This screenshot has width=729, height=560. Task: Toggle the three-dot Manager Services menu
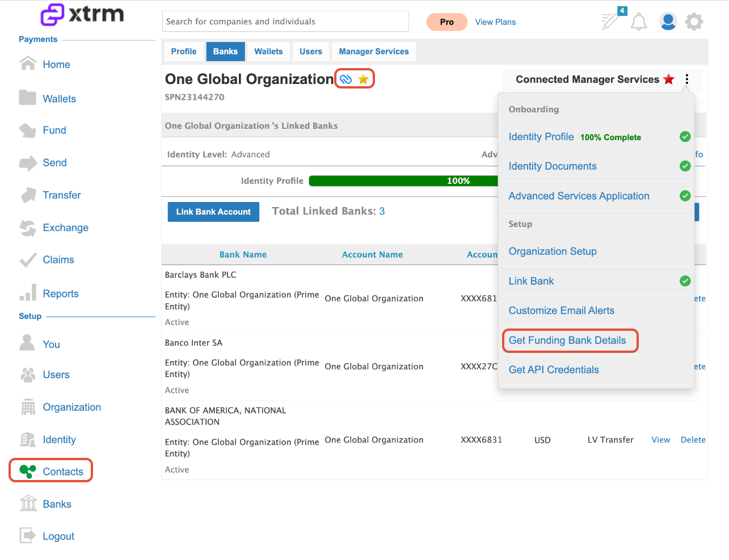(x=687, y=79)
